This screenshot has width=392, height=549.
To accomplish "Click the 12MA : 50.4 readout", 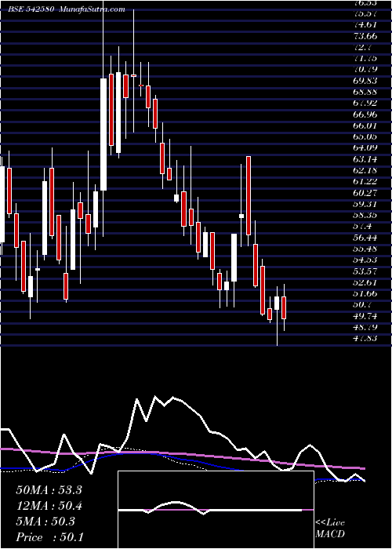I will (x=49, y=506).
